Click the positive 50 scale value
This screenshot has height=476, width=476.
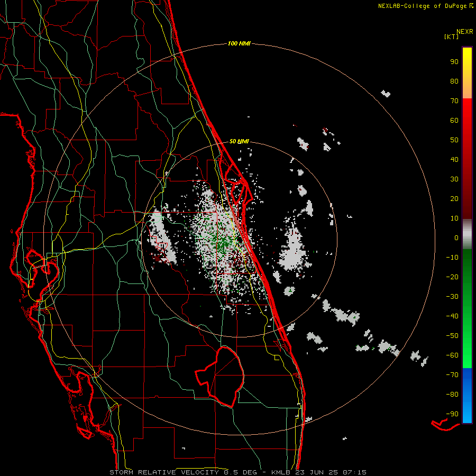[x=454, y=140]
